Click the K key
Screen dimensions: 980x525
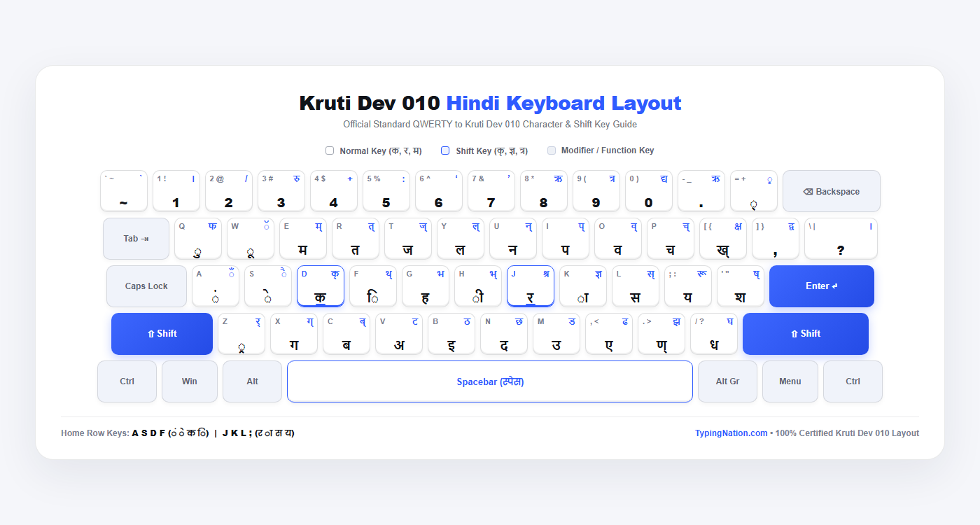[x=582, y=286]
